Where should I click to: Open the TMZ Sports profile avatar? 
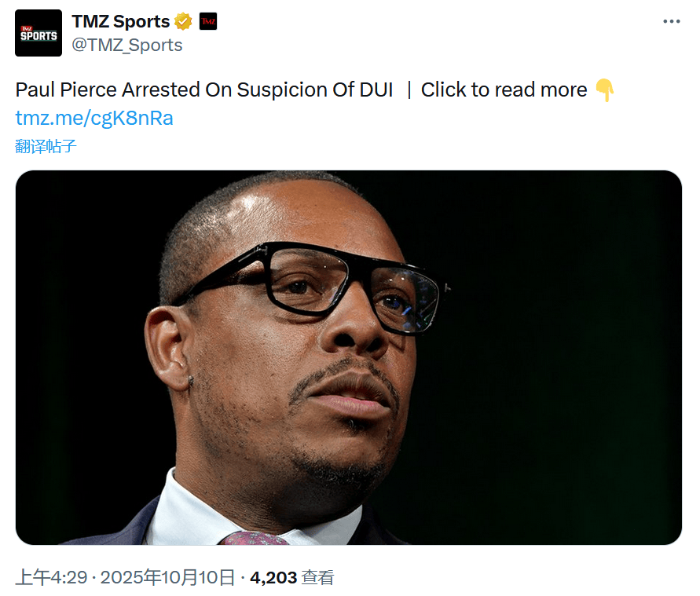pyautogui.click(x=38, y=33)
